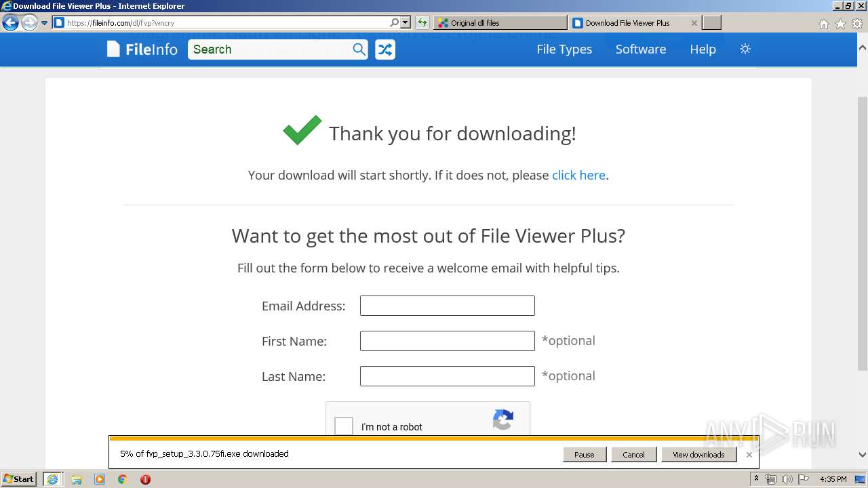Viewport: 868px width, 488px height.
Task: Click the Last Name input field
Action: tap(448, 376)
